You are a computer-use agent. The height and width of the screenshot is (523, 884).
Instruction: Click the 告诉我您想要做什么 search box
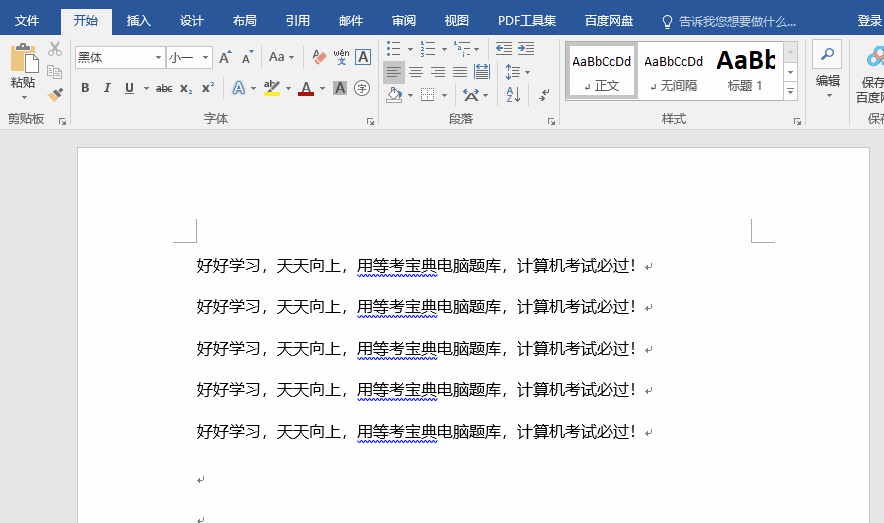coord(729,21)
